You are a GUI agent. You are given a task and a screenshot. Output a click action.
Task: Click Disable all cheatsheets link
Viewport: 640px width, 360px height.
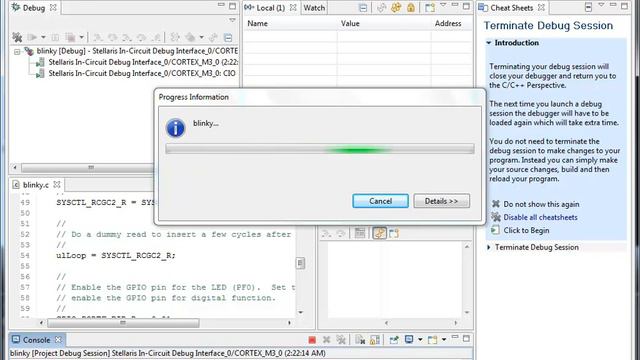pyautogui.click(x=540, y=217)
